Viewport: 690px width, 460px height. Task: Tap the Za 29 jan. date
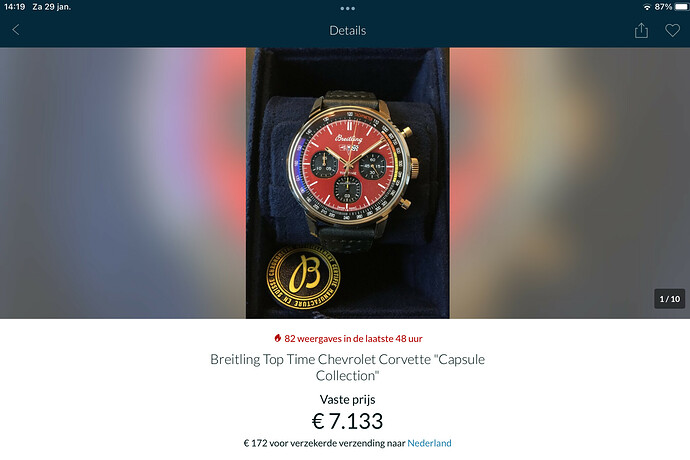51,7
